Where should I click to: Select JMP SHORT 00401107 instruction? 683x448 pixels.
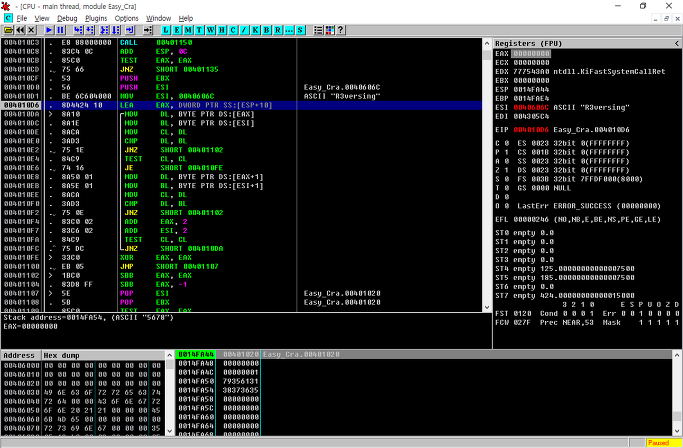(242, 266)
